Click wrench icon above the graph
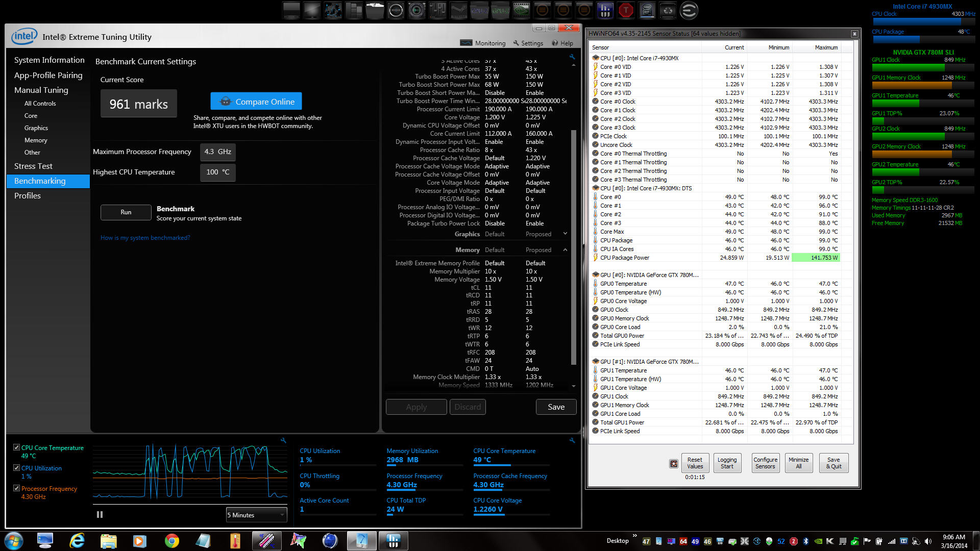Image resolution: width=980 pixels, height=551 pixels. click(x=283, y=440)
